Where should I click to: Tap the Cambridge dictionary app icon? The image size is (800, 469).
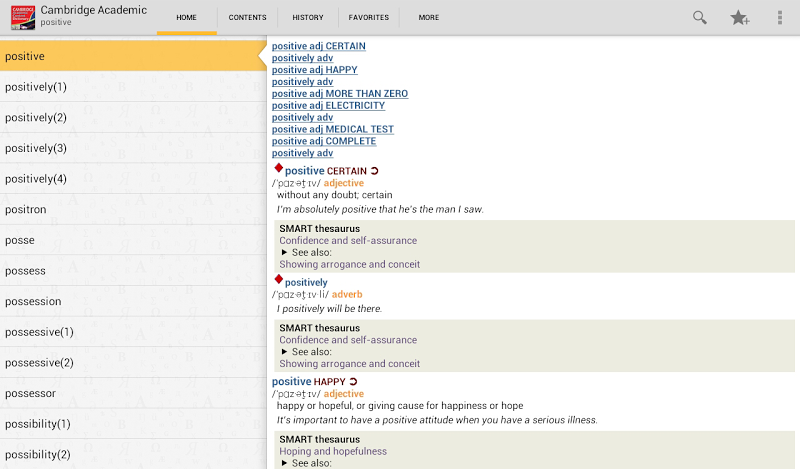pyautogui.click(x=23, y=18)
